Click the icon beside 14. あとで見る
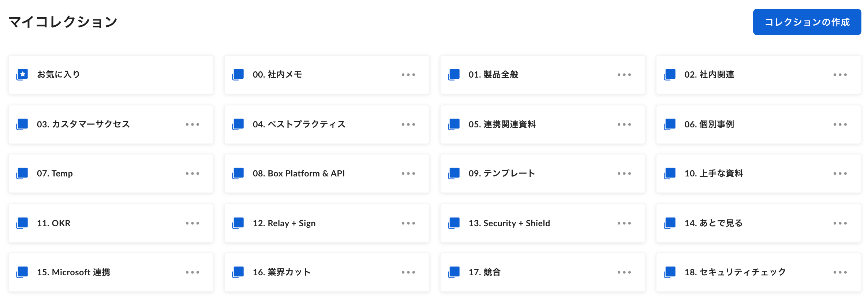This screenshot has height=306, width=868. 670,223
